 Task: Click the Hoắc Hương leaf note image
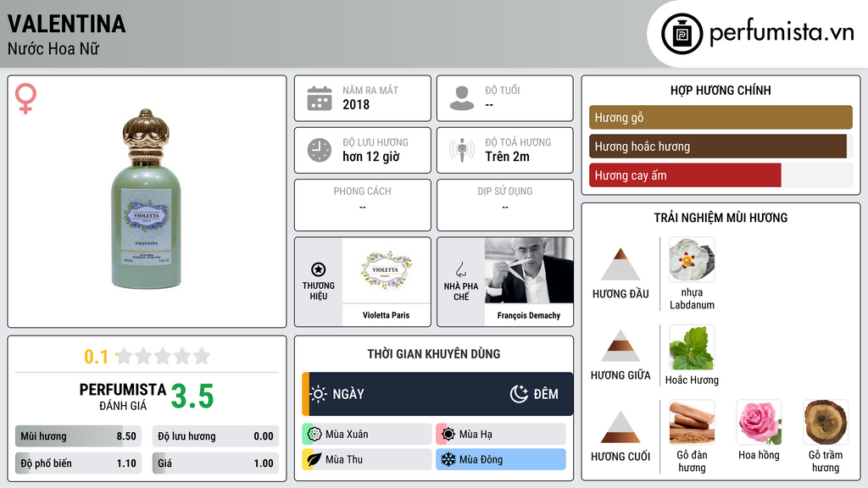click(x=692, y=347)
